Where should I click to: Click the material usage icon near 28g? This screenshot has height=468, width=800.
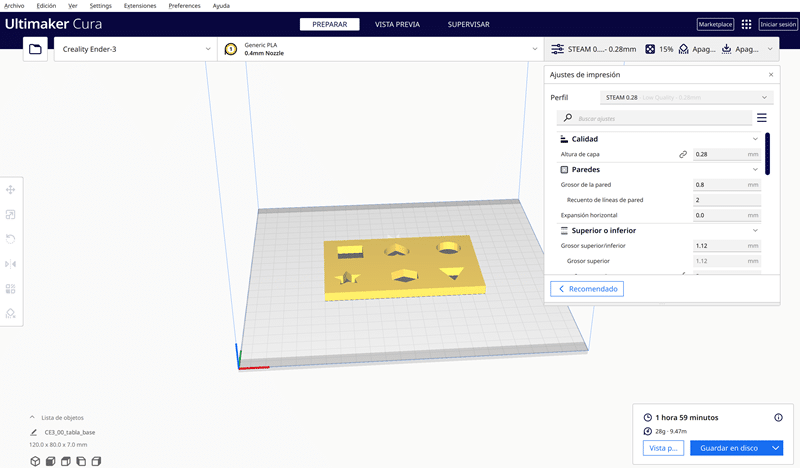pos(647,431)
